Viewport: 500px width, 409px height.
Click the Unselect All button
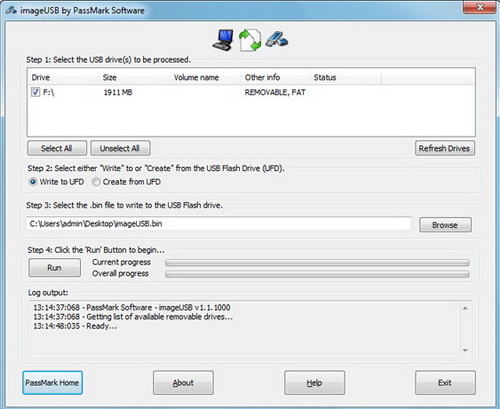120,148
